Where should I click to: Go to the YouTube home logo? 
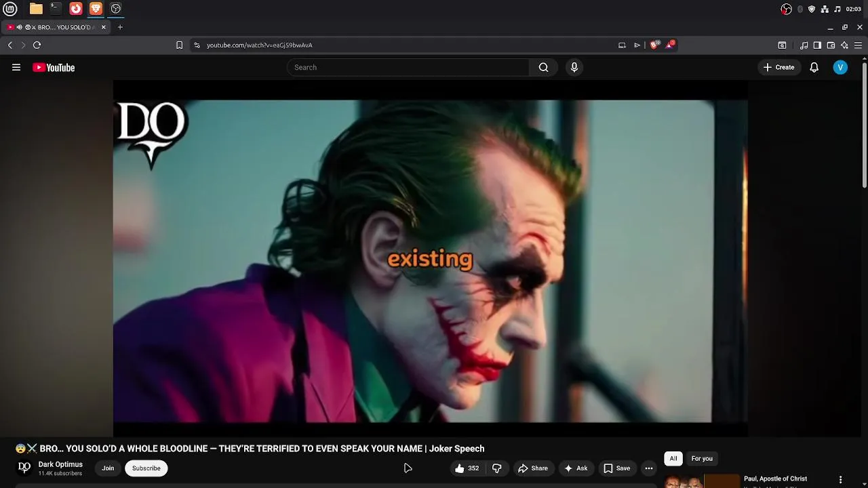(54, 67)
